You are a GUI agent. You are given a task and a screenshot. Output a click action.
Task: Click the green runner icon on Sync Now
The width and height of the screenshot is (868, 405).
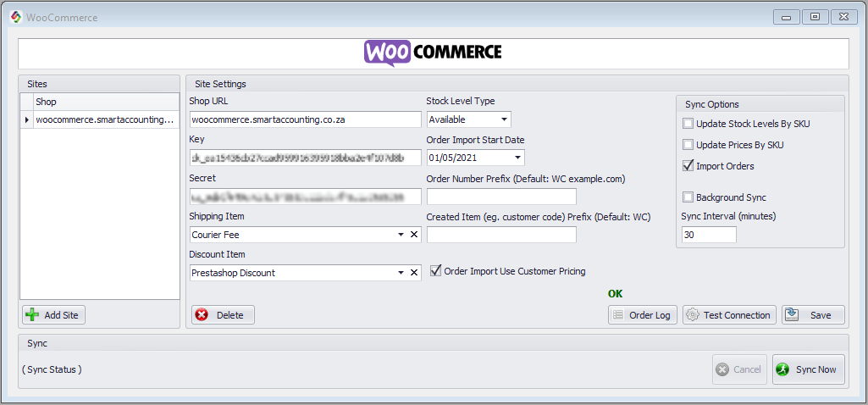(x=782, y=369)
